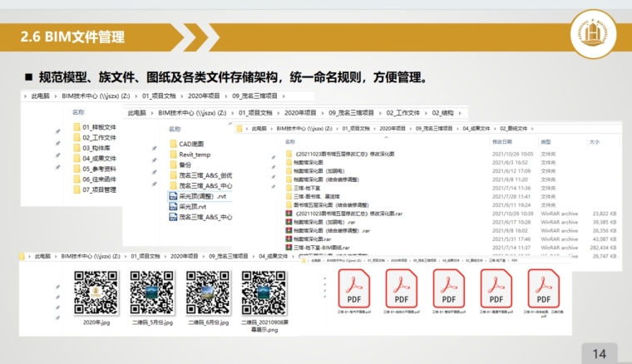
Task: Navigate to 04_成果文件 in right window breadcrumb
Action: 477,129
